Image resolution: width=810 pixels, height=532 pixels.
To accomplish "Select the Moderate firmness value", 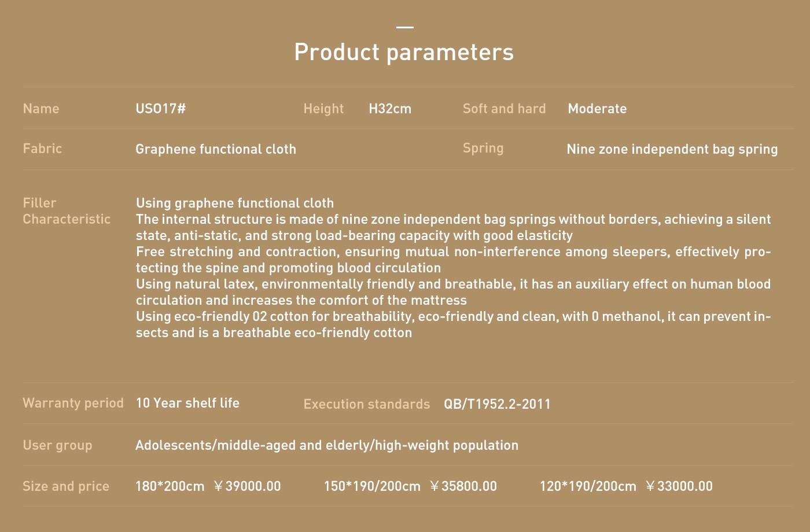I will click(x=597, y=109).
